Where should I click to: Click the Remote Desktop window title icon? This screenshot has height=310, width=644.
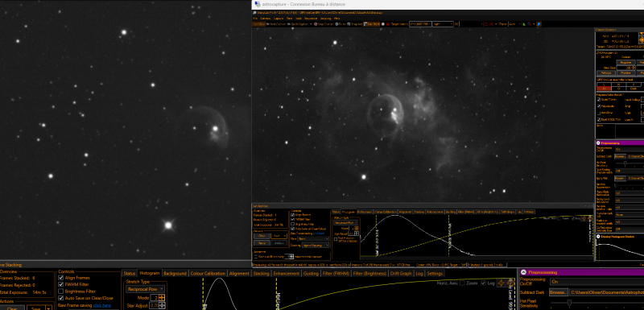point(258,4)
